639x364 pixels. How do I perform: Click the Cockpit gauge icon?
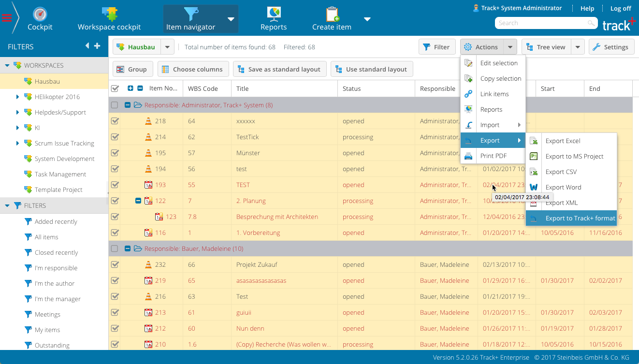(x=40, y=14)
